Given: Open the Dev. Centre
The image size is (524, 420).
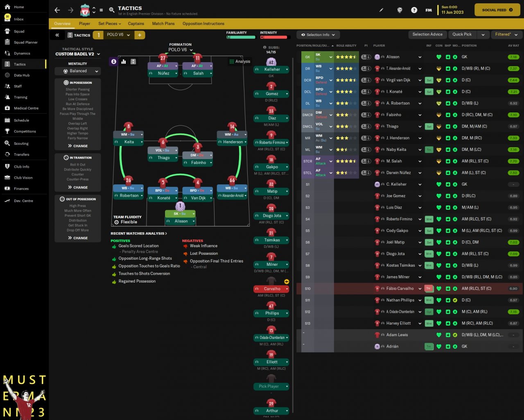Looking at the screenshot, I should (23, 201).
